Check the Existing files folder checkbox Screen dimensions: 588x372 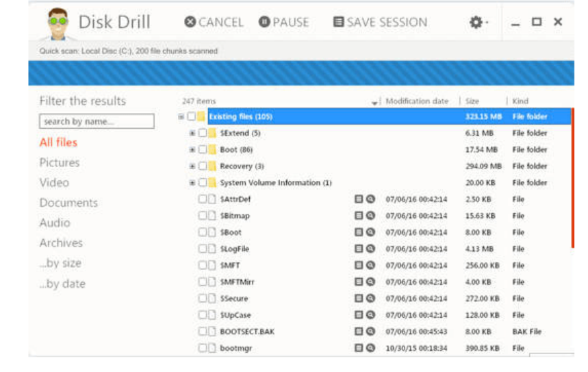click(191, 116)
